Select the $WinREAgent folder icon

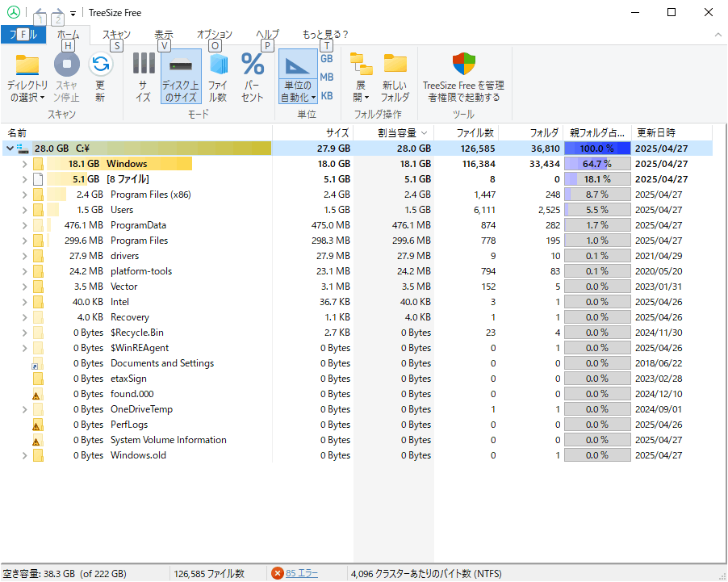tap(38, 348)
